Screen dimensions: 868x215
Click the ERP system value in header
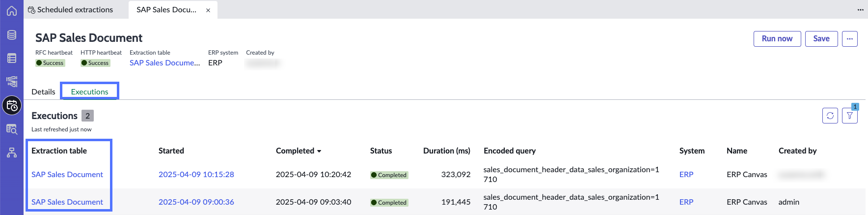coord(215,63)
